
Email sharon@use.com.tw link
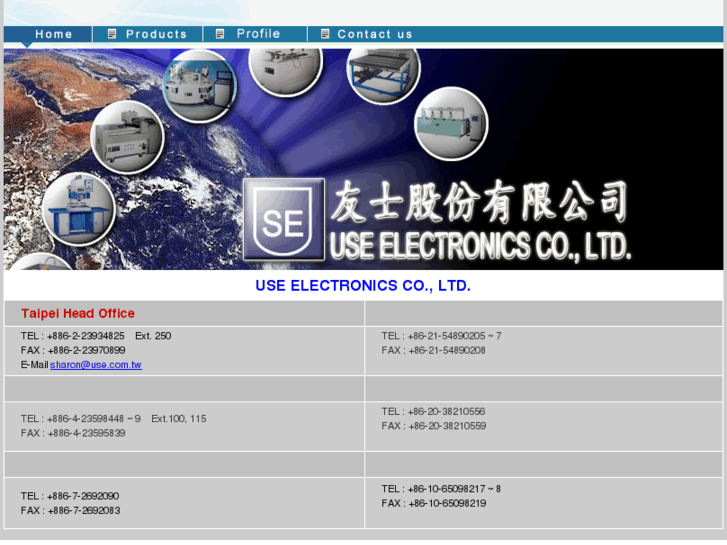point(96,365)
